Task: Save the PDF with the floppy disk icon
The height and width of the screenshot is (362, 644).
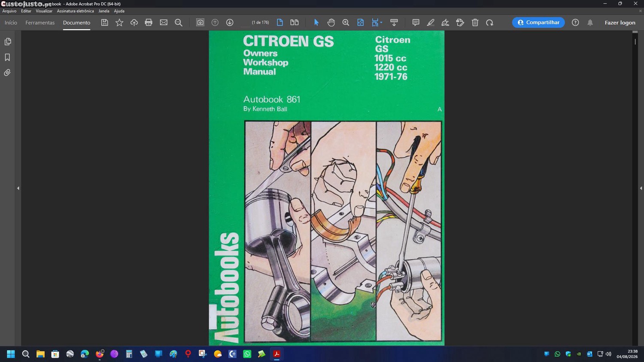Action: (x=104, y=22)
